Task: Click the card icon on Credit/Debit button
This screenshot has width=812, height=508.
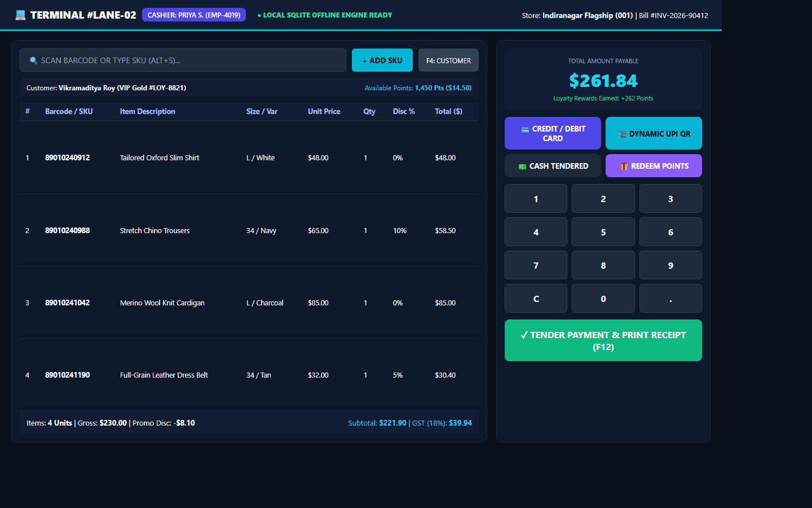Action: pos(525,129)
